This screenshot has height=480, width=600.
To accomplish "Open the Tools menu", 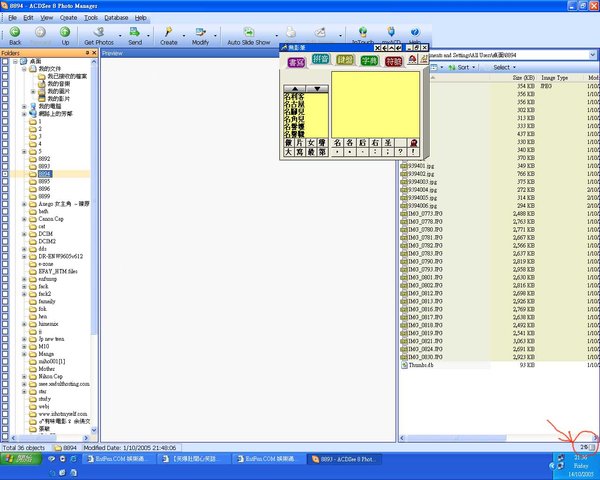I will [x=91, y=18].
